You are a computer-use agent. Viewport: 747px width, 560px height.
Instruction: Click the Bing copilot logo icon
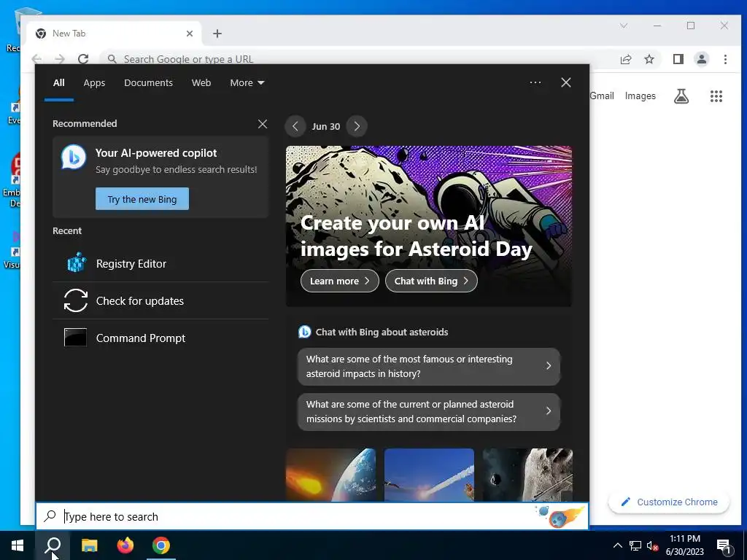74,157
